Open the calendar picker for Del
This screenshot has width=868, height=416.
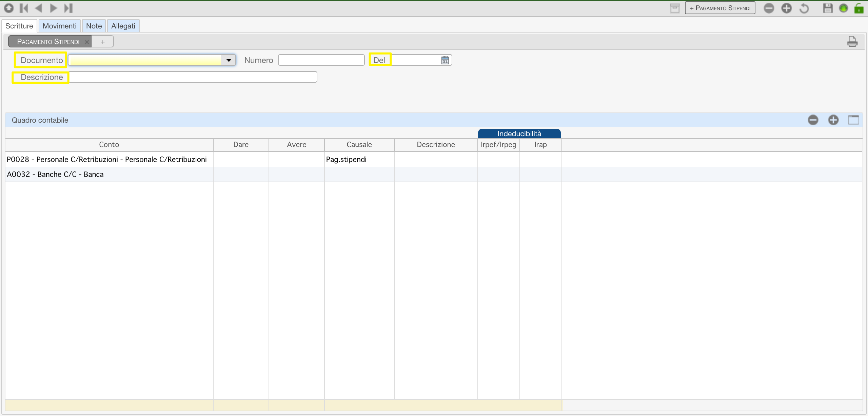[445, 60]
